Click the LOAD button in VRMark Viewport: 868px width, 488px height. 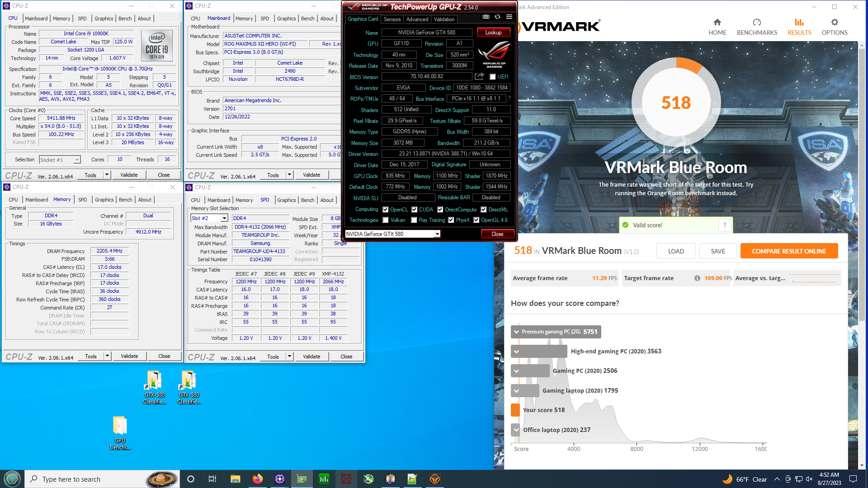tap(676, 251)
